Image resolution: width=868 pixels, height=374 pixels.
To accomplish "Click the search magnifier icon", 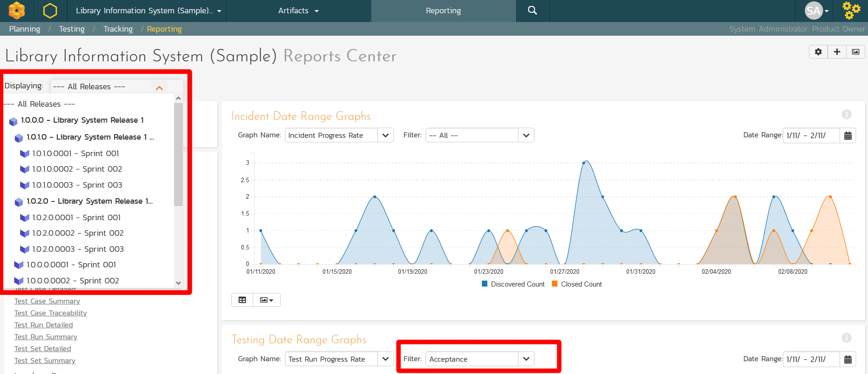I will tap(532, 11).
